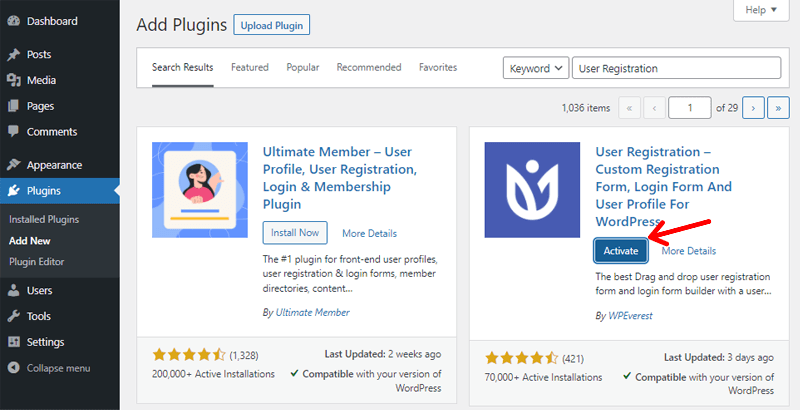This screenshot has height=410, width=800.
Task: Click the Media icon in sidebar
Action: pyautogui.click(x=14, y=80)
